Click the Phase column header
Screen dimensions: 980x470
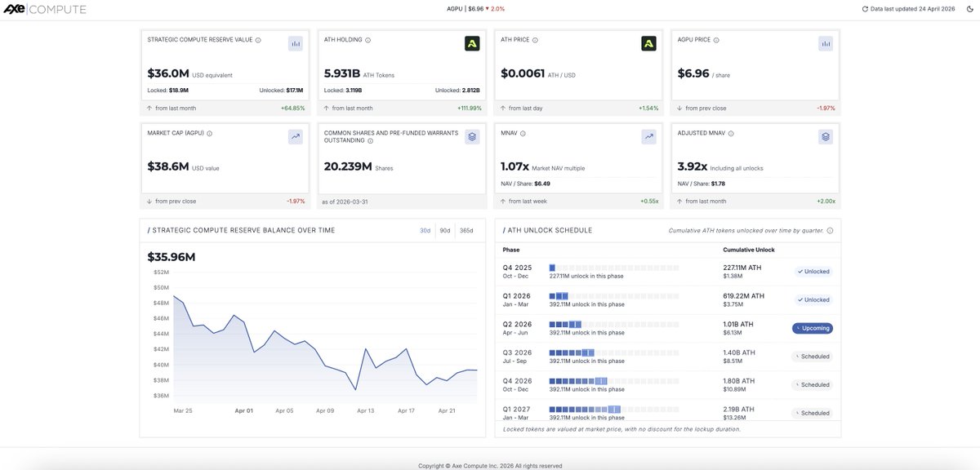(511, 250)
